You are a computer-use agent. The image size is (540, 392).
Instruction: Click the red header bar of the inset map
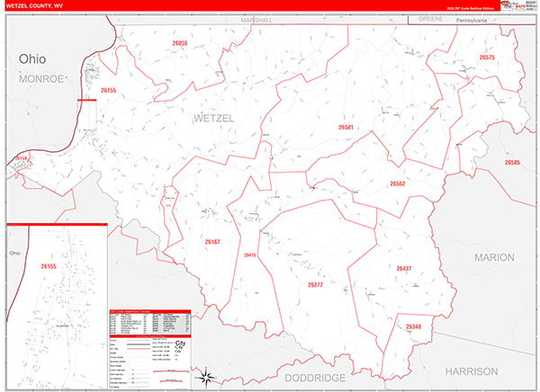point(58,225)
